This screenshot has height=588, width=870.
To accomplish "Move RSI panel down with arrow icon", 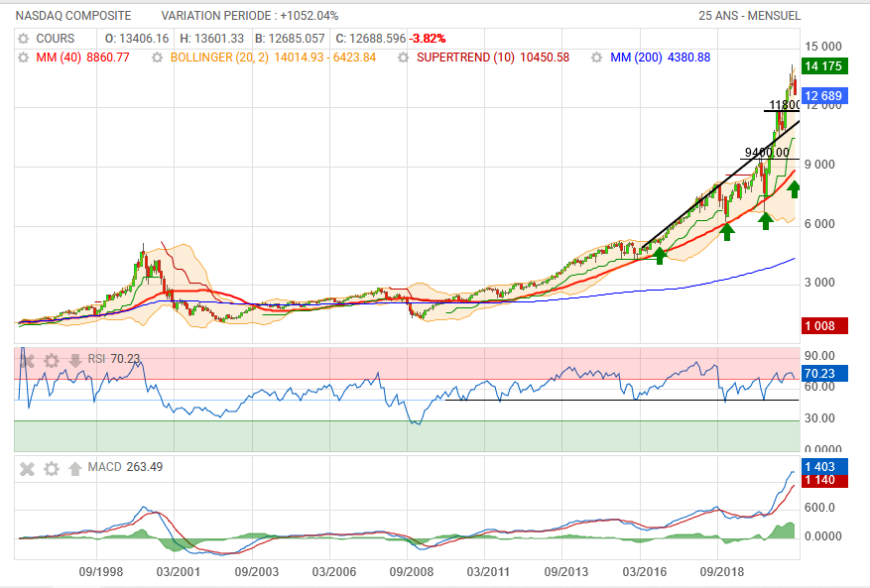I will (75, 361).
